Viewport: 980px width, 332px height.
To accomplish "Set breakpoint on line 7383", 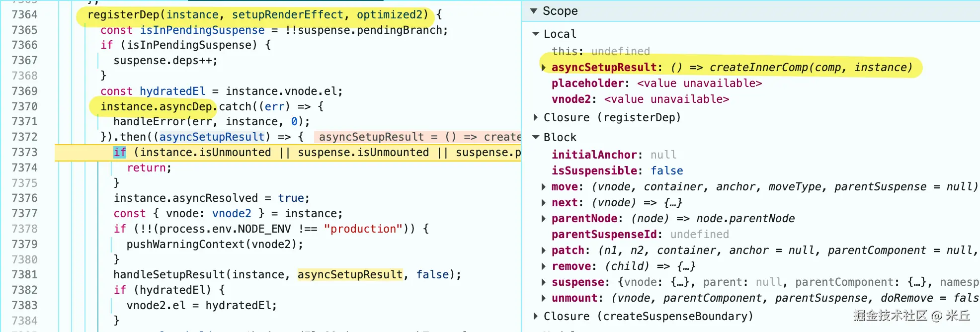I will click(x=25, y=305).
